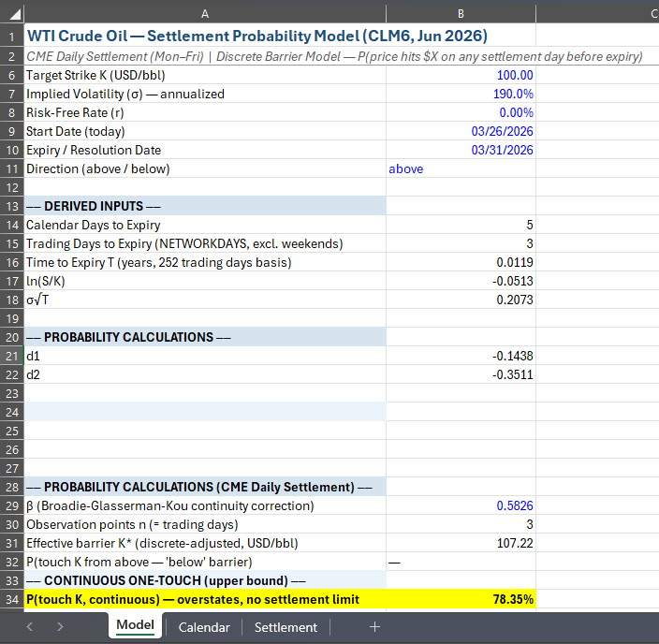Click Observation points n value 3
The image size is (659, 644).
click(x=461, y=524)
